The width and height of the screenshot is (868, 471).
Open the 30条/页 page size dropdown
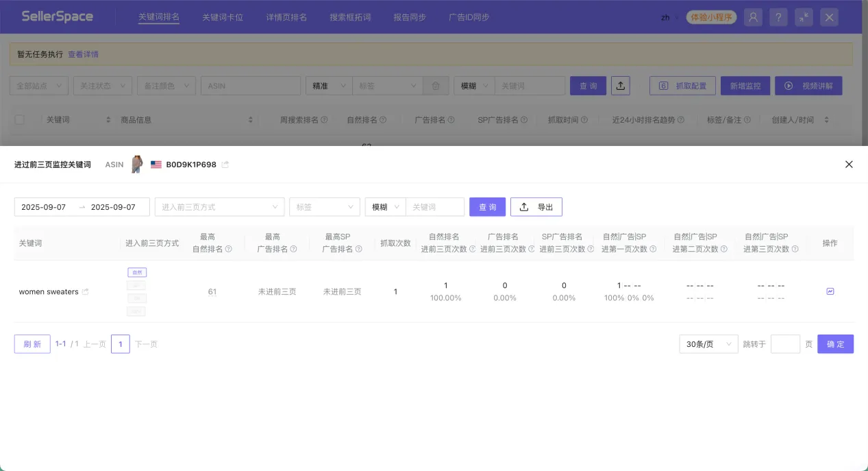708,344
